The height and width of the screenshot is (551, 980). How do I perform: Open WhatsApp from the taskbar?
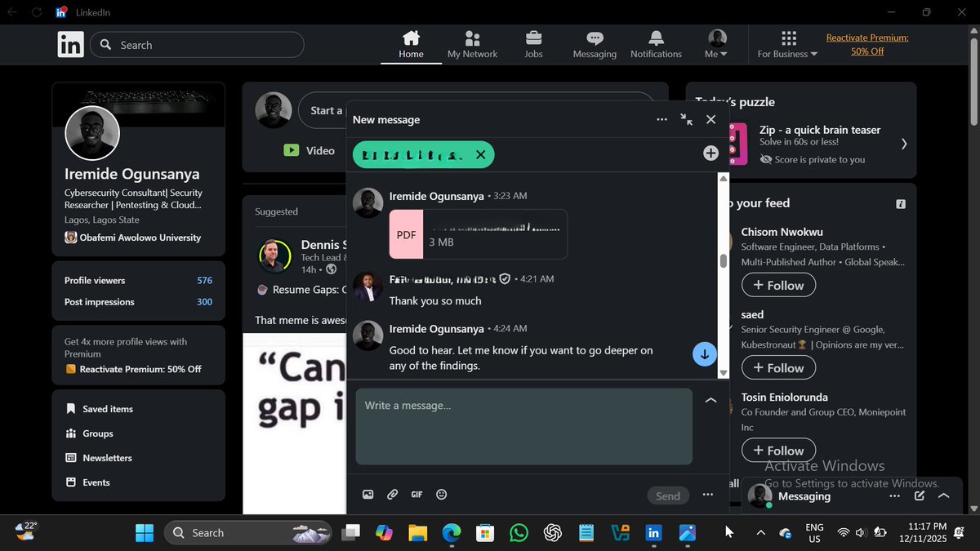[519, 533]
